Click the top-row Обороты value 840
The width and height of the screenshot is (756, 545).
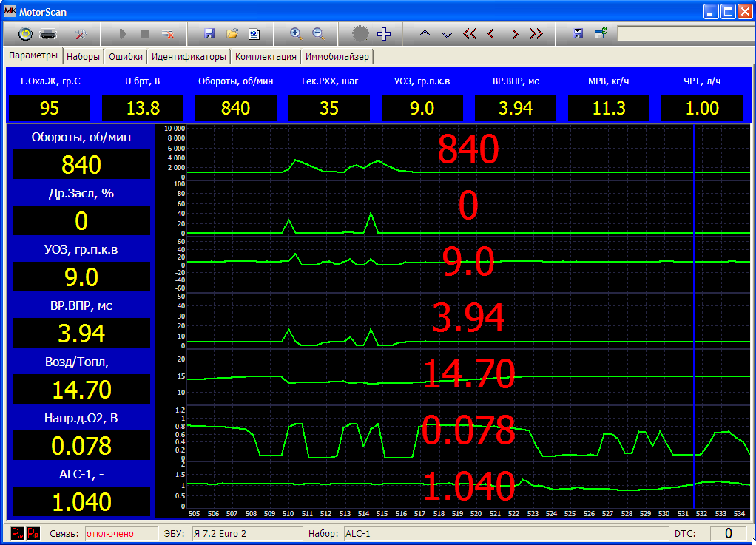coord(236,108)
